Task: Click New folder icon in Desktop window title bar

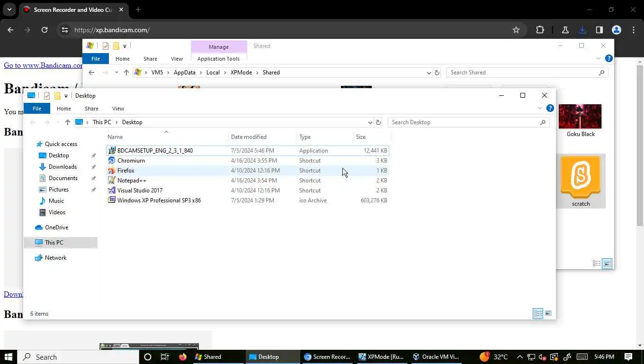Action: [57, 96]
